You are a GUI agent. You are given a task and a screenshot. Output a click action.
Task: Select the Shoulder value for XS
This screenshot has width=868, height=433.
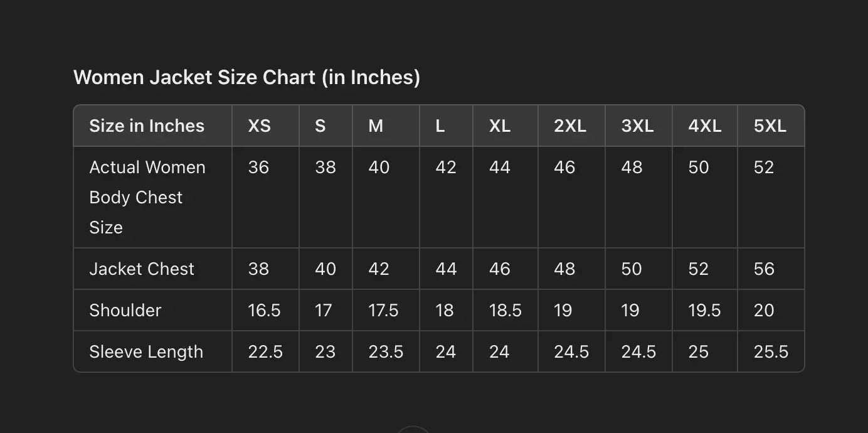[264, 311]
